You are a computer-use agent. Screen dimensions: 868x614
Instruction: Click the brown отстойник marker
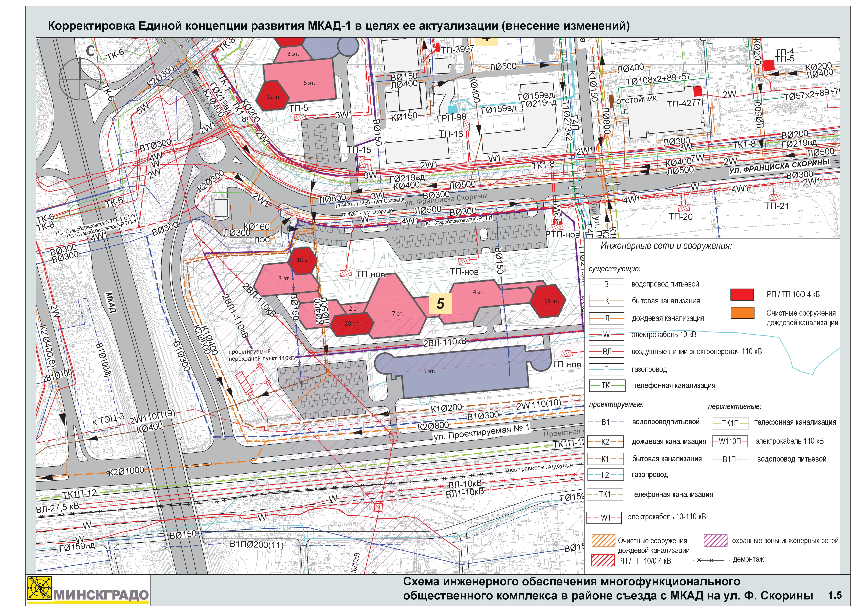(611, 101)
